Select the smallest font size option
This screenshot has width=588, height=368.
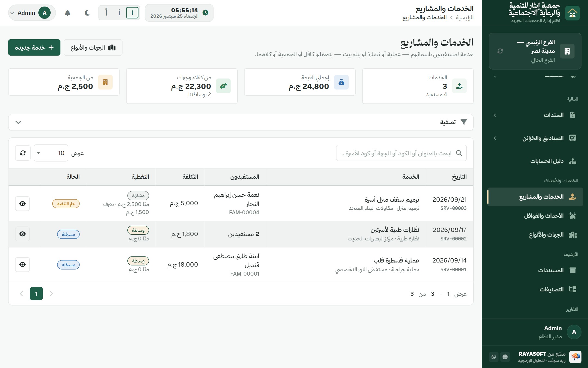click(x=132, y=13)
